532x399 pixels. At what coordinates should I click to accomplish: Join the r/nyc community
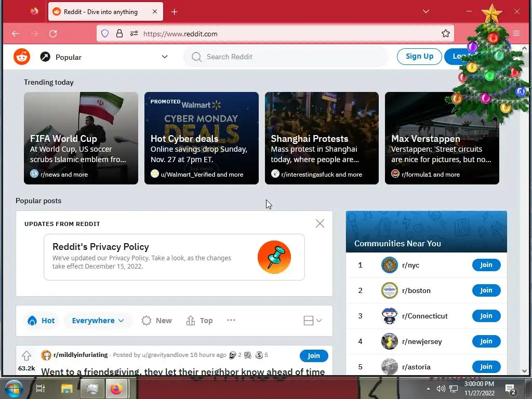486,264
